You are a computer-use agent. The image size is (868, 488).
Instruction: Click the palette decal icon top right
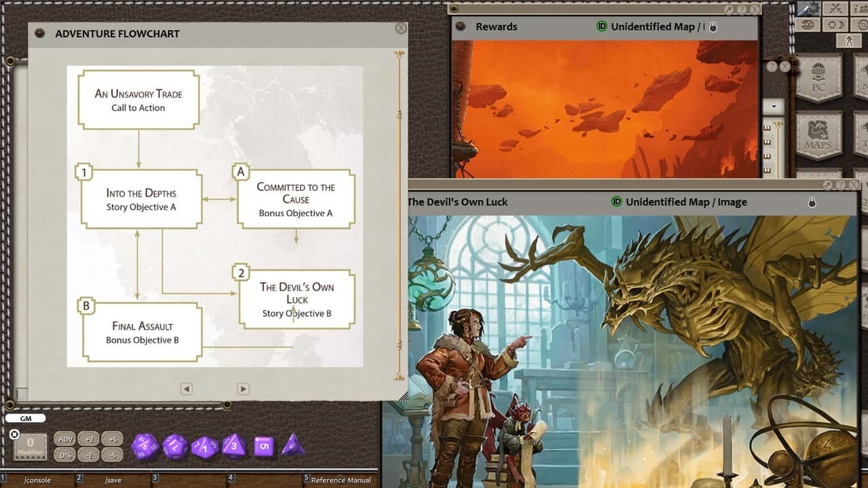pyautogui.click(x=810, y=24)
